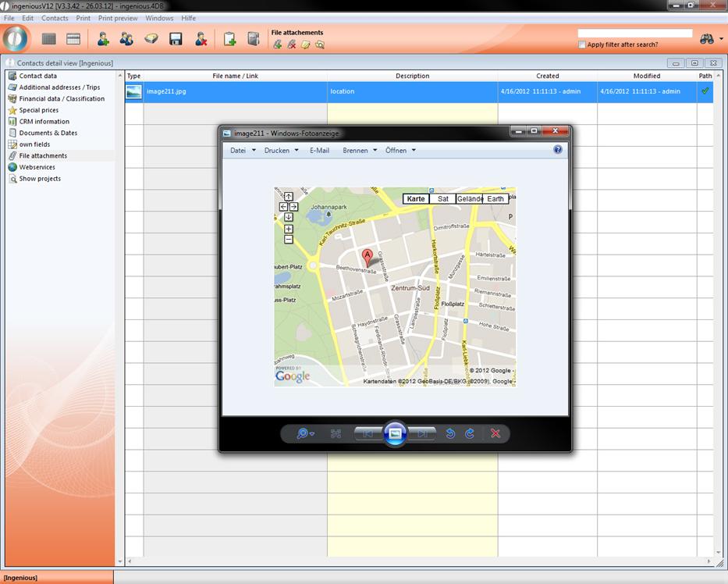Click the binoculars search icon

(x=707, y=39)
